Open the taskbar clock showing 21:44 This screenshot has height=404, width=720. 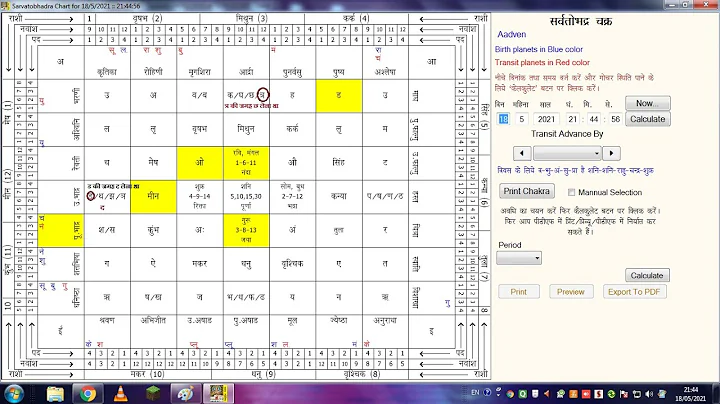pyautogui.click(x=691, y=394)
